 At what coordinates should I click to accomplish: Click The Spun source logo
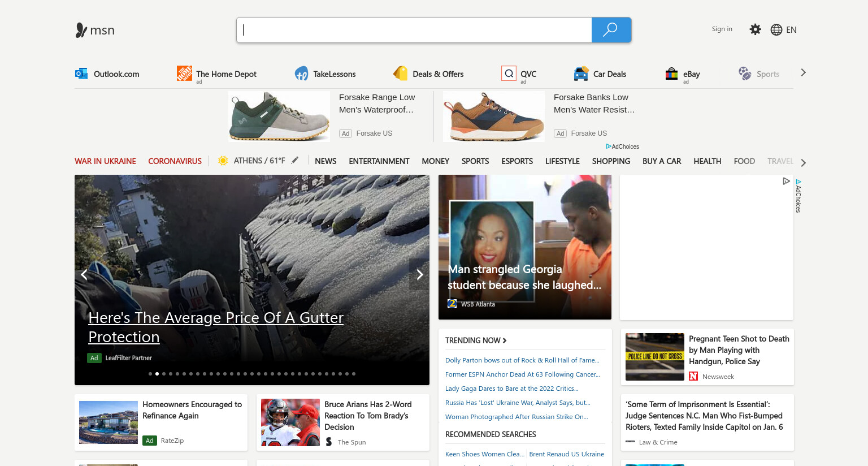point(329,442)
